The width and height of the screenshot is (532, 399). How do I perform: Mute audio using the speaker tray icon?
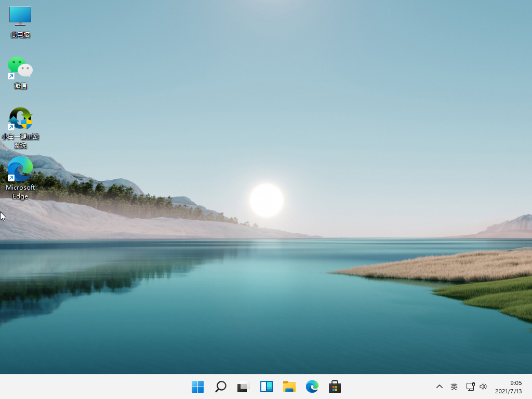coord(483,387)
